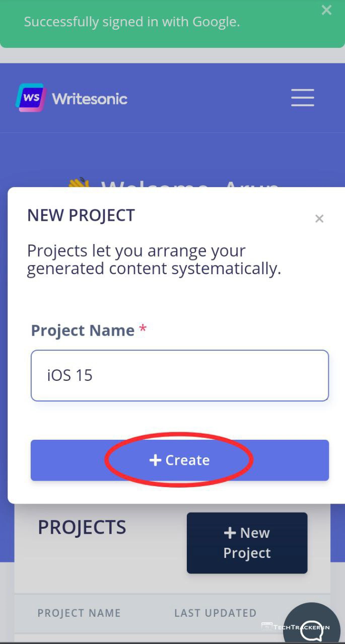This screenshot has width=345, height=644.
Task: Click the Writesonic WS logo icon
Action: tap(31, 97)
